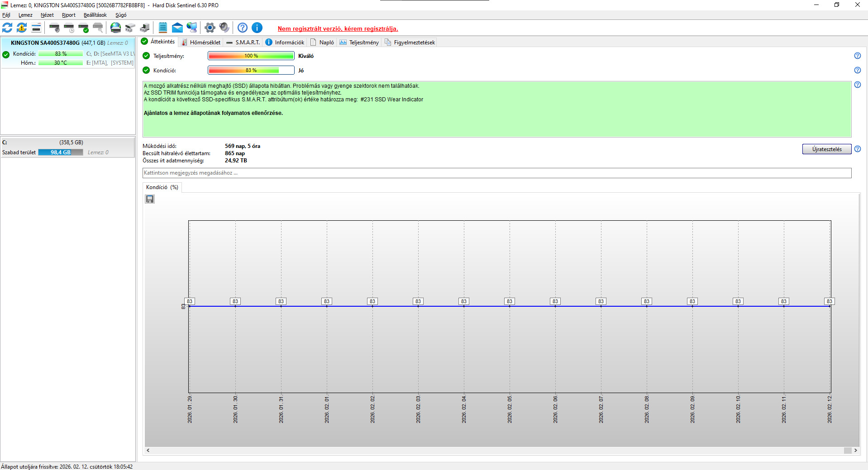Image resolution: width=868 pixels, height=470 pixels.
Task: Click the help icon beside the Kondíció row
Action: coord(857,70)
